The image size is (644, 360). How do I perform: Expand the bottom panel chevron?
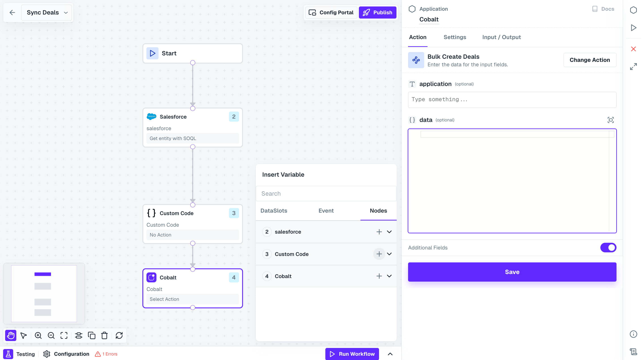(390, 354)
